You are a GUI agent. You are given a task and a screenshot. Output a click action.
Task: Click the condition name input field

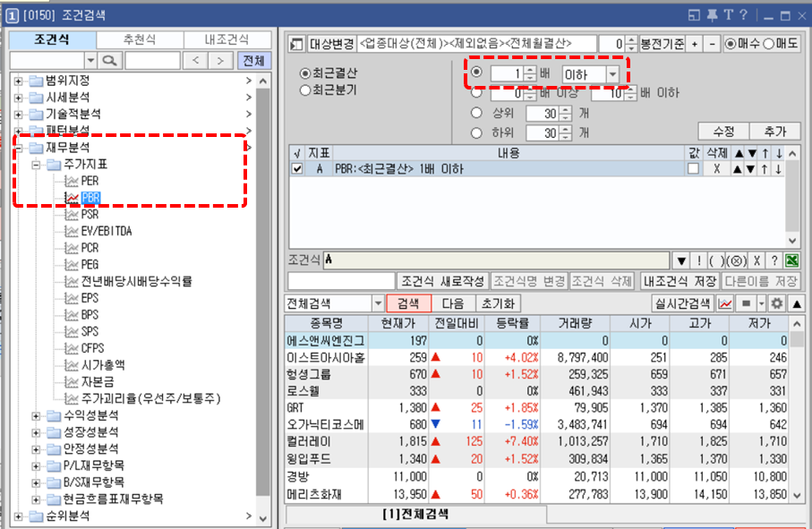tap(342, 281)
